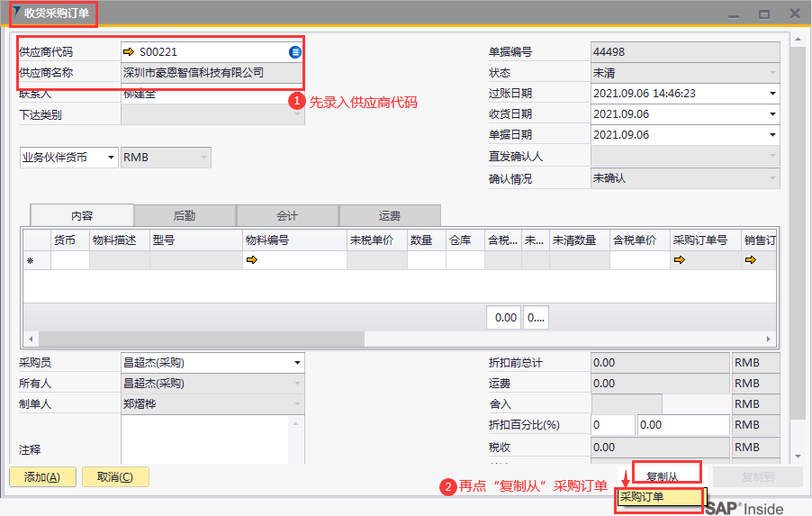Switch to the 会计 tab
The height and width of the screenshot is (516, 812).
pyautogui.click(x=287, y=216)
